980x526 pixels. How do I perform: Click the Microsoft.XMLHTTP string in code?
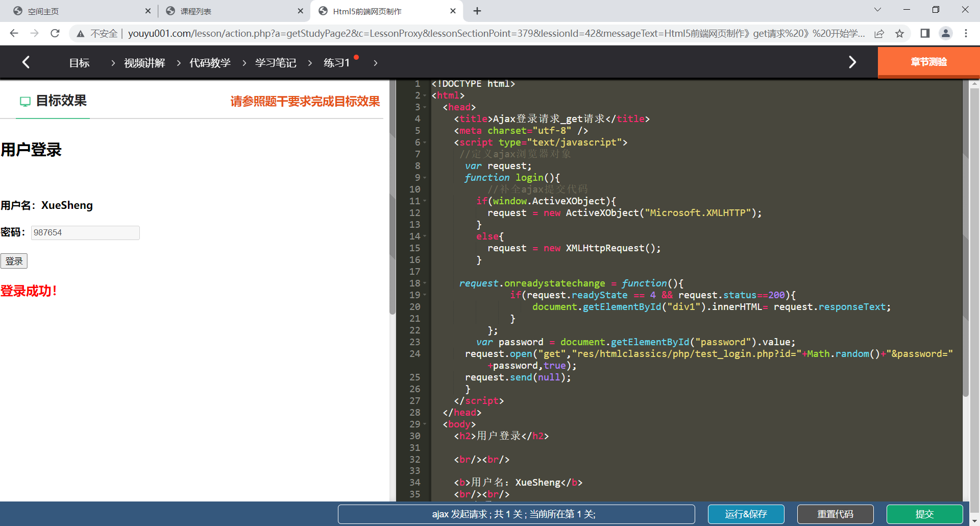698,213
